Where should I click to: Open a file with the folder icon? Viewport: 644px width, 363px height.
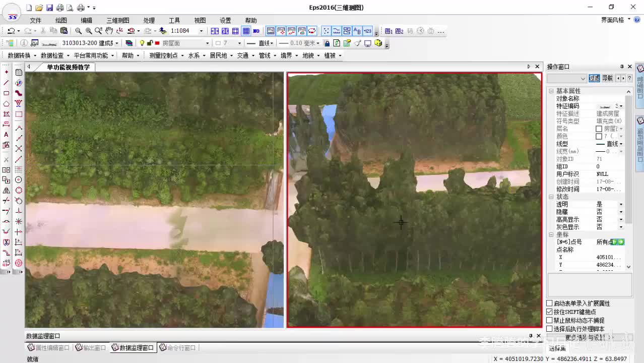click(x=39, y=8)
